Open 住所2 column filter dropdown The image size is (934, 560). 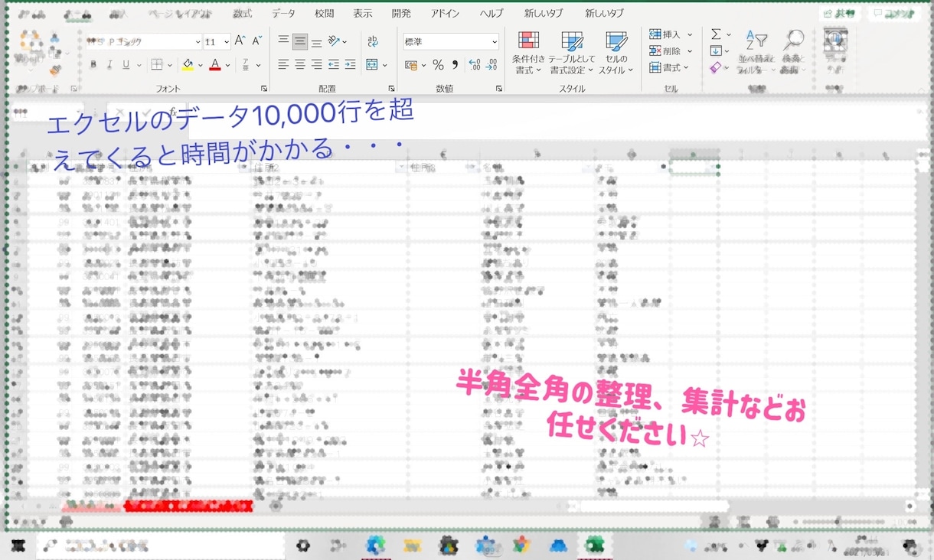pyautogui.click(x=400, y=167)
